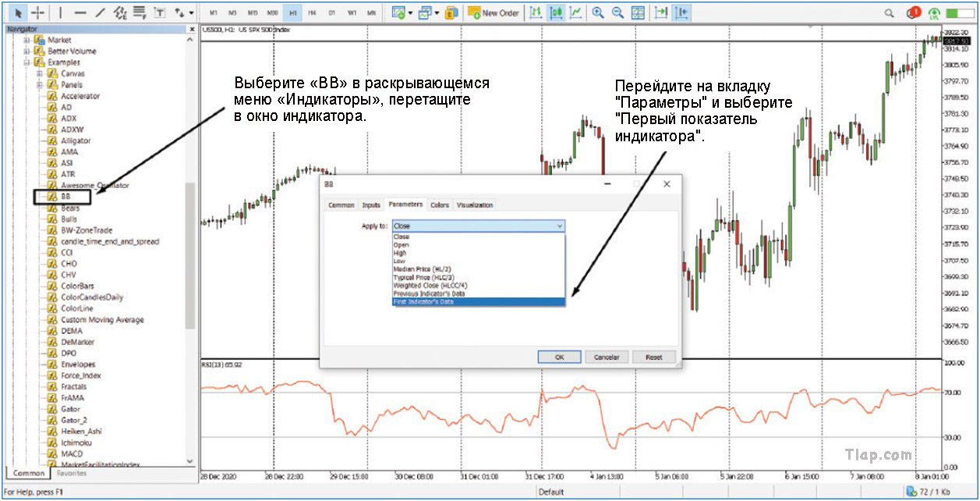
Task: Activate the crosshair tool
Action: tap(37, 12)
